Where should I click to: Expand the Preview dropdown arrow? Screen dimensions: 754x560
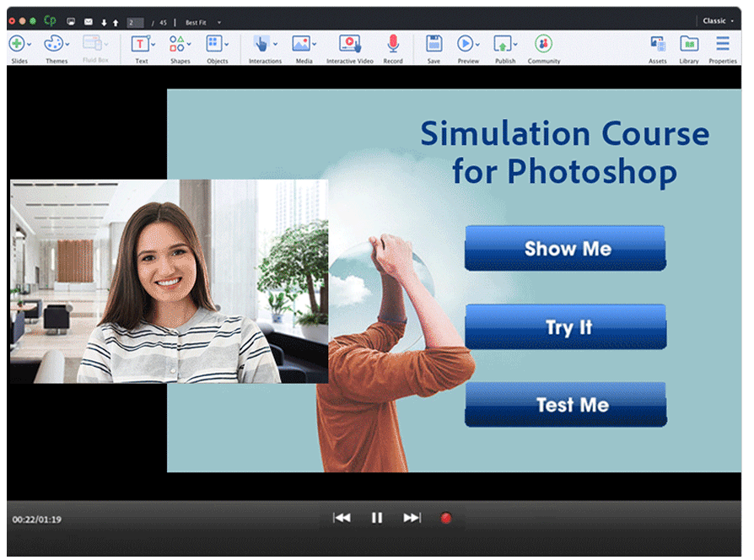(477, 44)
